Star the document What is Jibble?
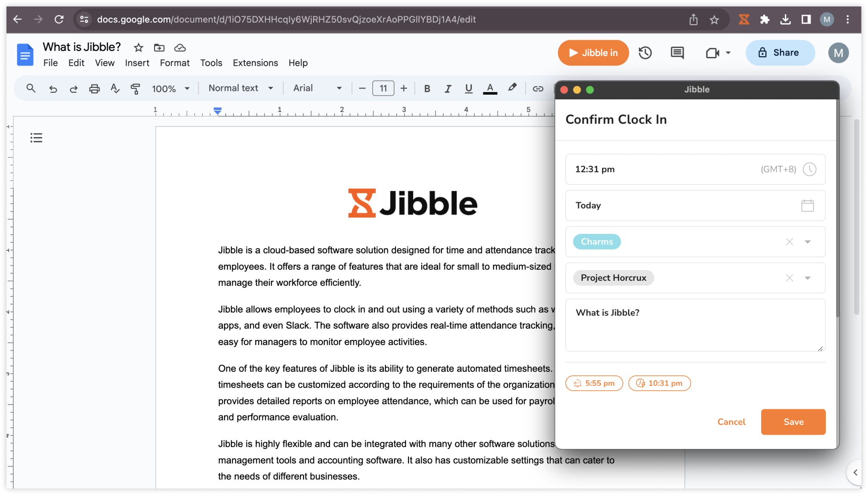The width and height of the screenshot is (868, 495). [x=138, y=47]
